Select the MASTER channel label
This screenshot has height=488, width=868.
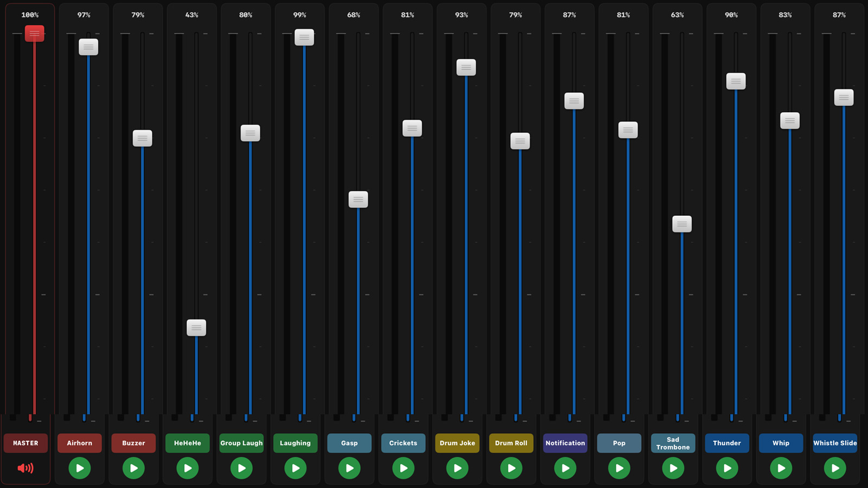[25, 443]
